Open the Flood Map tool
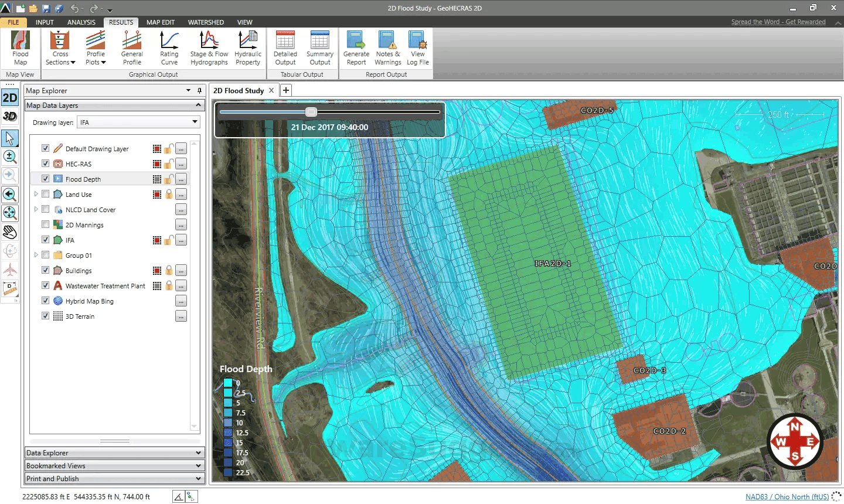The image size is (844, 504). click(20, 47)
